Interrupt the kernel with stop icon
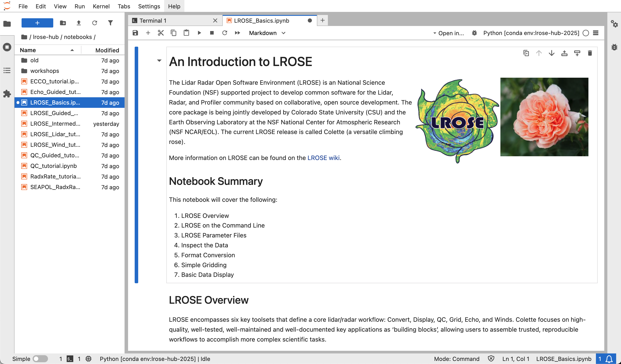621x364 pixels. (212, 33)
